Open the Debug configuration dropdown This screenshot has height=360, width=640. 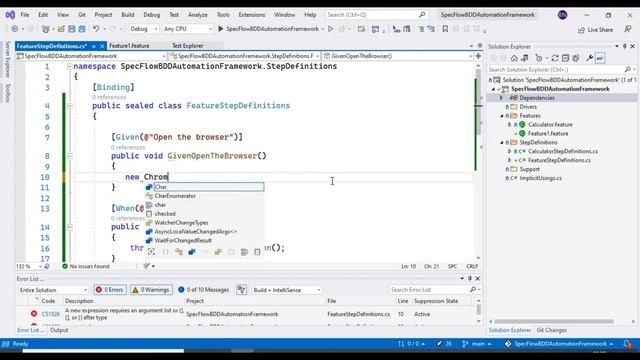pos(144,29)
